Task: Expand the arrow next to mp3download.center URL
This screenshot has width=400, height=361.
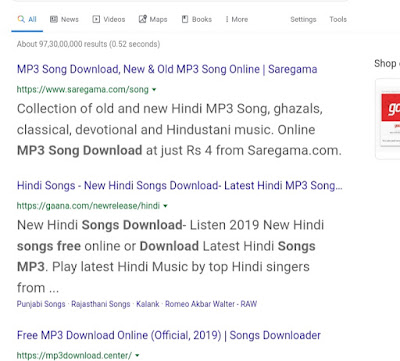Action: [137, 356]
